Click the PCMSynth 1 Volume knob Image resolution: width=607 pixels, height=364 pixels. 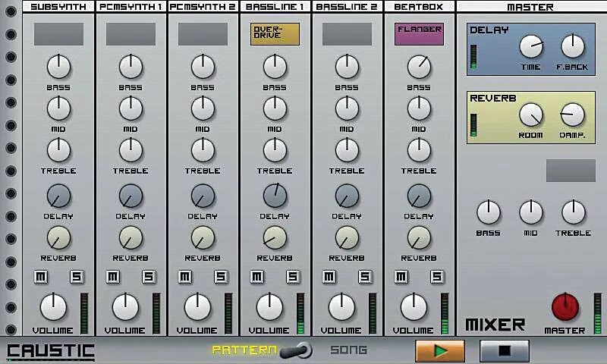tap(125, 307)
